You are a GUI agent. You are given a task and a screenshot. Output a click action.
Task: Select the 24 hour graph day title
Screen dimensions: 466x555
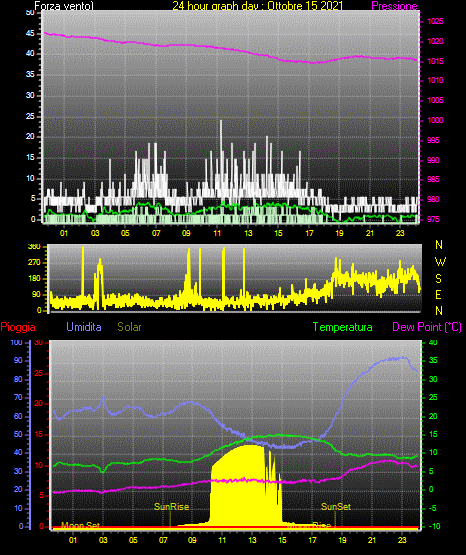coord(258,6)
